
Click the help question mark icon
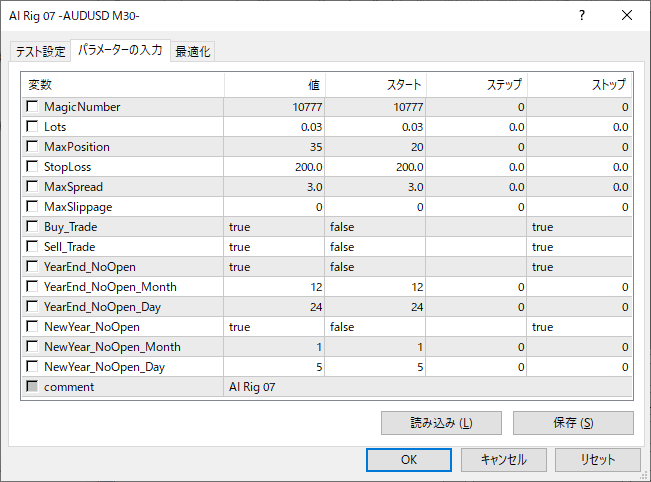pos(582,15)
